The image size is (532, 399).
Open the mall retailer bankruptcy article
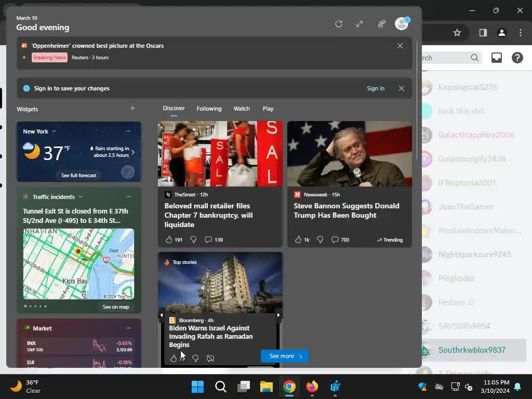tap(208, 215)
